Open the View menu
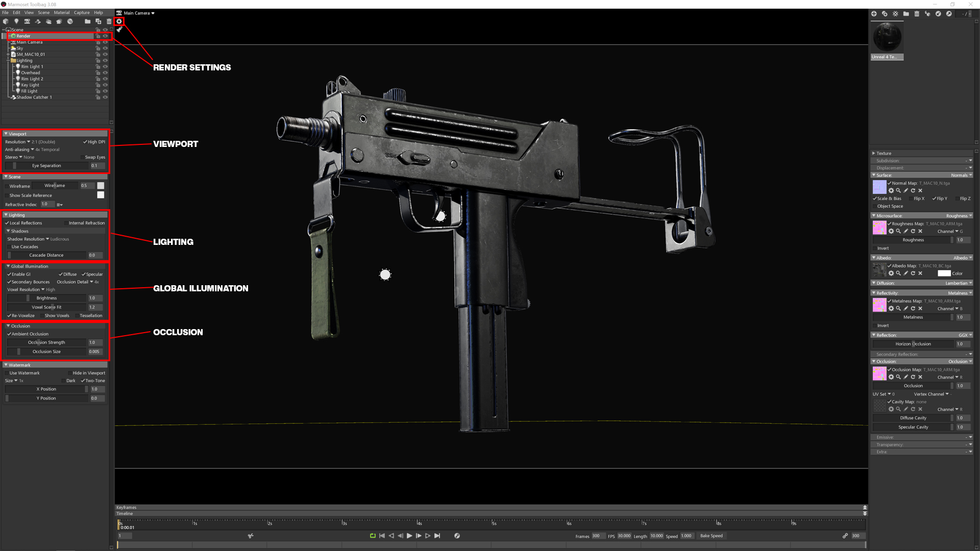The image size is (980, 551). click(x=29, y=13)
